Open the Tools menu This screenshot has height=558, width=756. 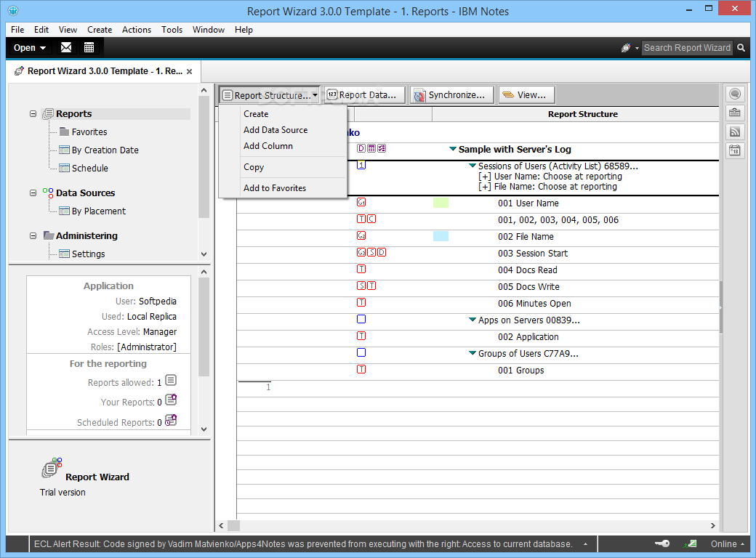click(x=172, y=29)
